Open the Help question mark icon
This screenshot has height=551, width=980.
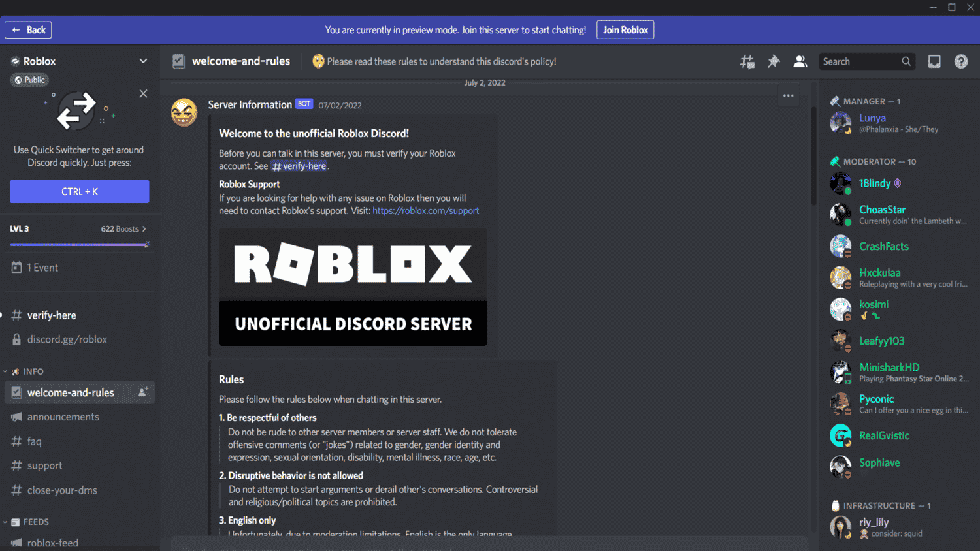(961, 61)
